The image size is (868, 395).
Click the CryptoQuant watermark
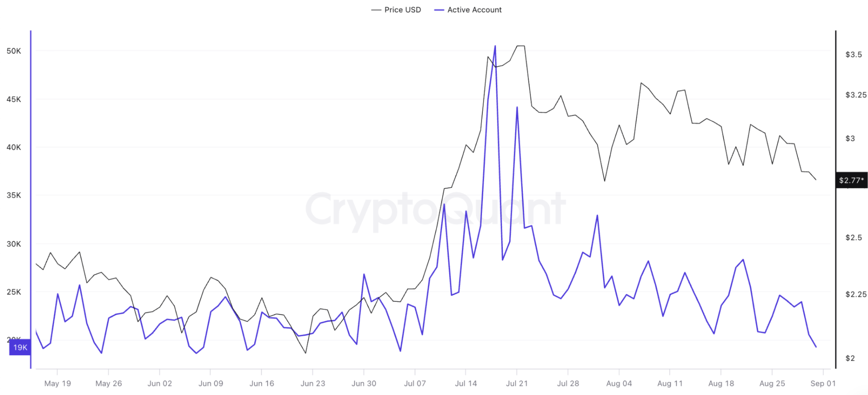click(x=436, y=210)
